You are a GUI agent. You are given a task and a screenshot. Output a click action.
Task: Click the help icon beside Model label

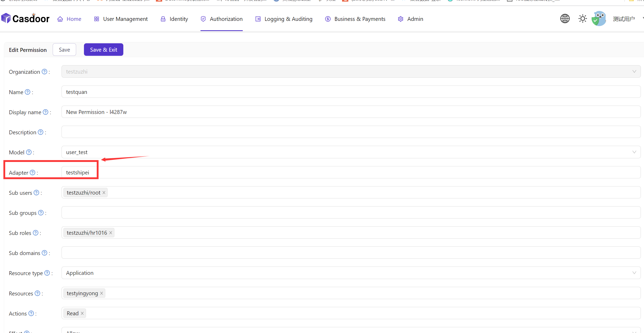pyautogui.click(x=29, y=152)
